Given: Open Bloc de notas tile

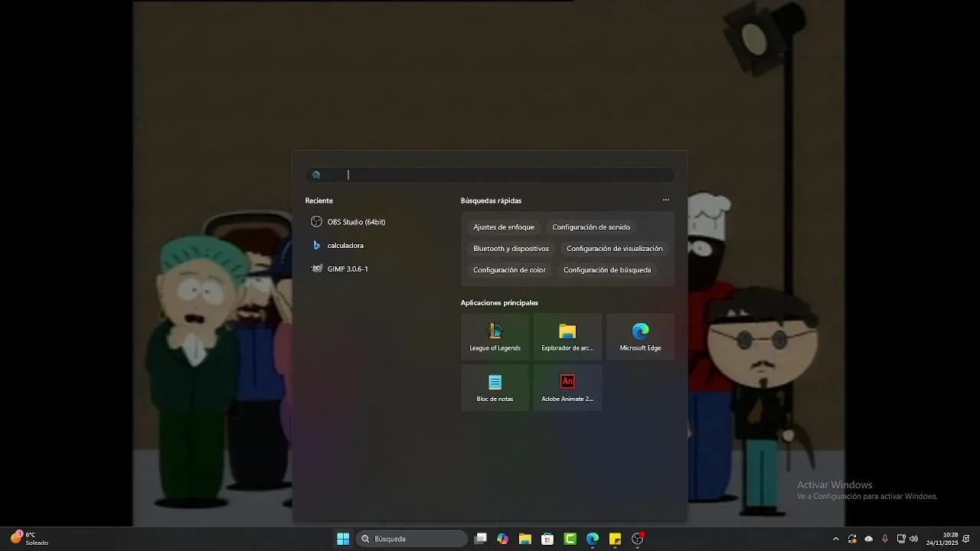Looking at the screenshot, I should click(x=495, y=387).
